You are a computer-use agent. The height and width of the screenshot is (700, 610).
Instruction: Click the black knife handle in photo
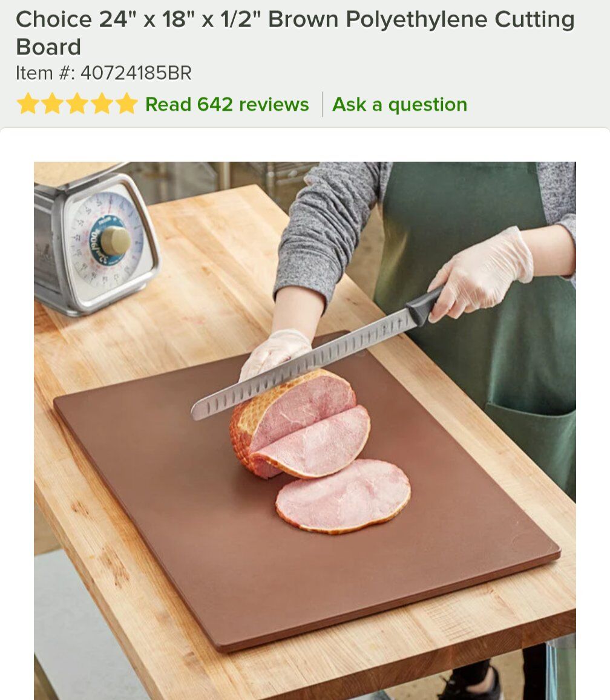click(x=424, y=306)
